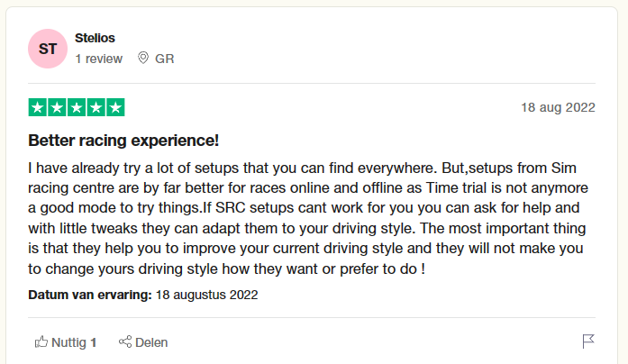
Task: Click the fifth green rating star
Action: [x=115, y=107]
